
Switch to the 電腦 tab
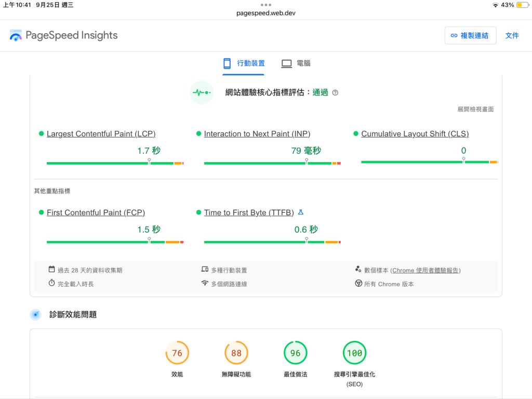point(296,63)
